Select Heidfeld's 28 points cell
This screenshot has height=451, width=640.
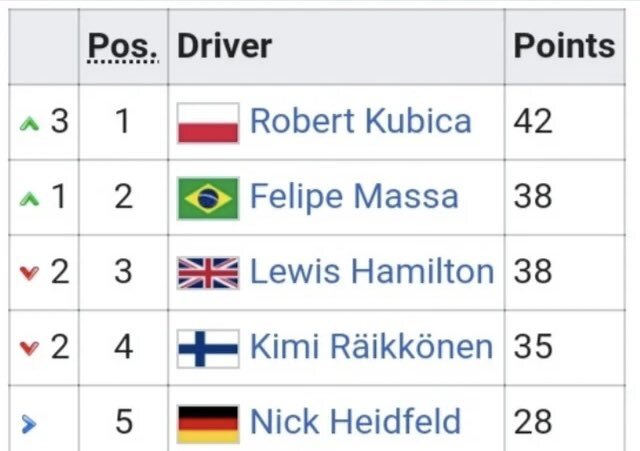tap(533, 422)
